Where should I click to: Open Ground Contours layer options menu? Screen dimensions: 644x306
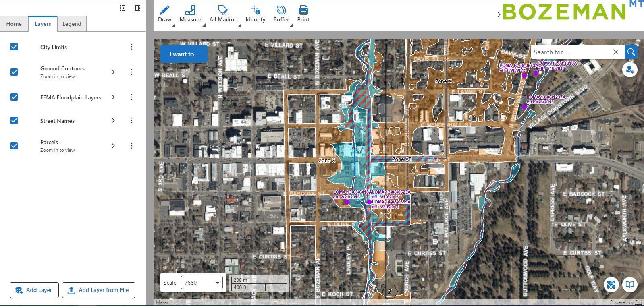(132, 72)
